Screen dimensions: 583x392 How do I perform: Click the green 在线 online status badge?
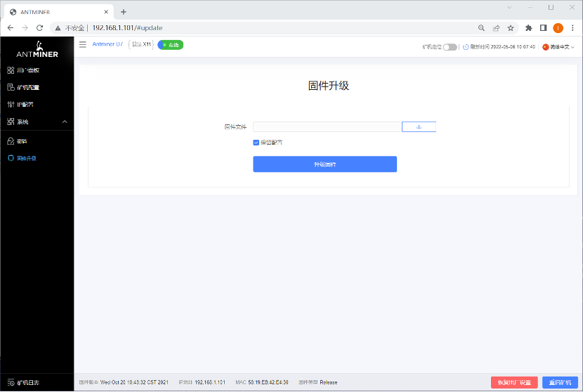pyautogui.click(x=171, y=45)
